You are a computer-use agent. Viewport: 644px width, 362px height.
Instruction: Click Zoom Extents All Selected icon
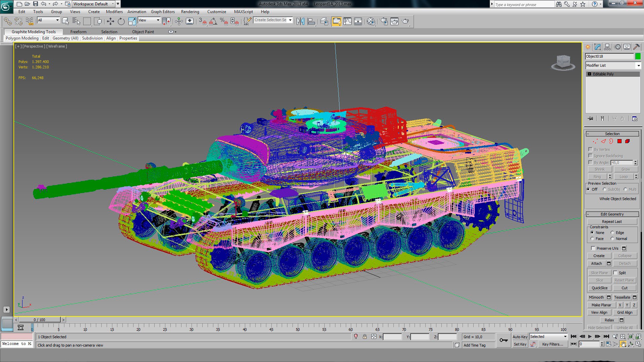[x=638, y=337]
